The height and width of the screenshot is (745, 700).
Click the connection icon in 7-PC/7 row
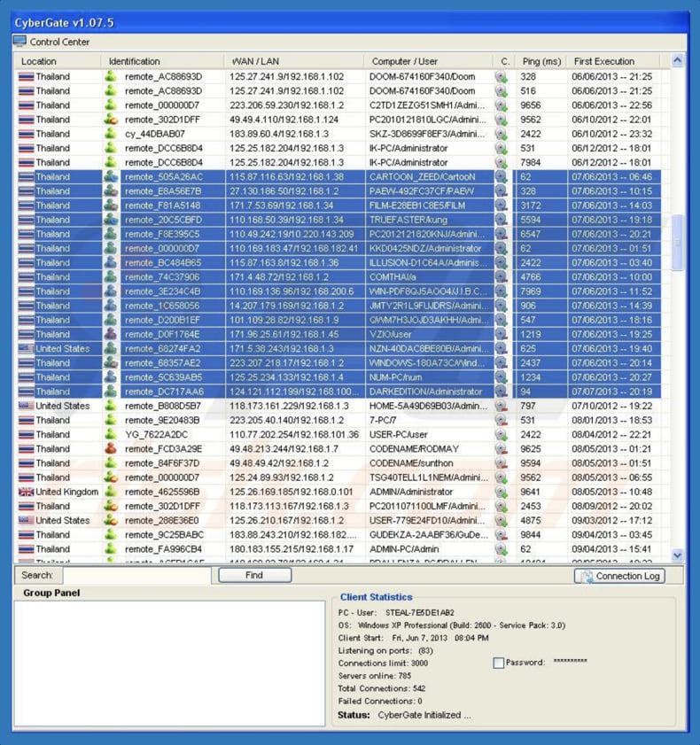[x=502, y=420]
